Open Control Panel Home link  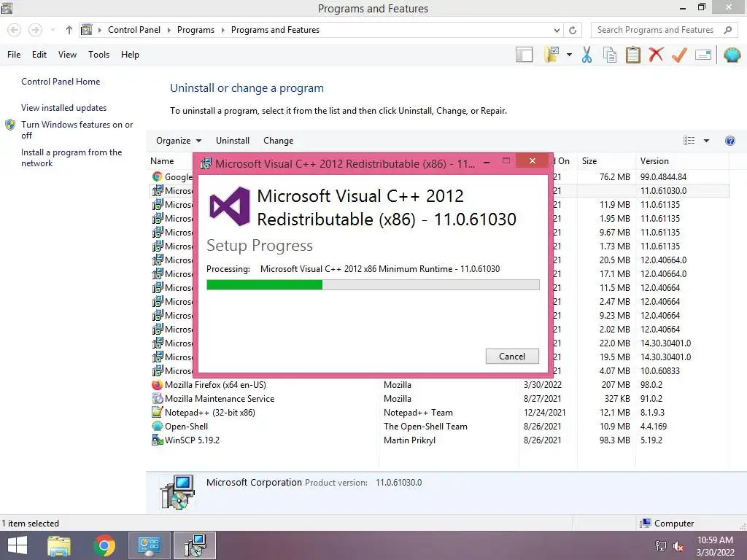[61, 82]
